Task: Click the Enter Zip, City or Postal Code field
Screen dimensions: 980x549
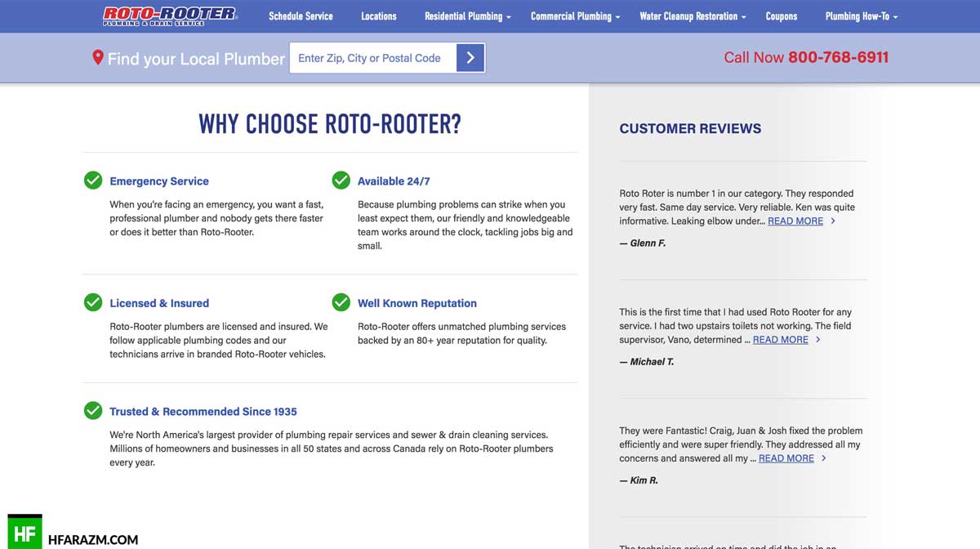Action: tap(373, 58)
